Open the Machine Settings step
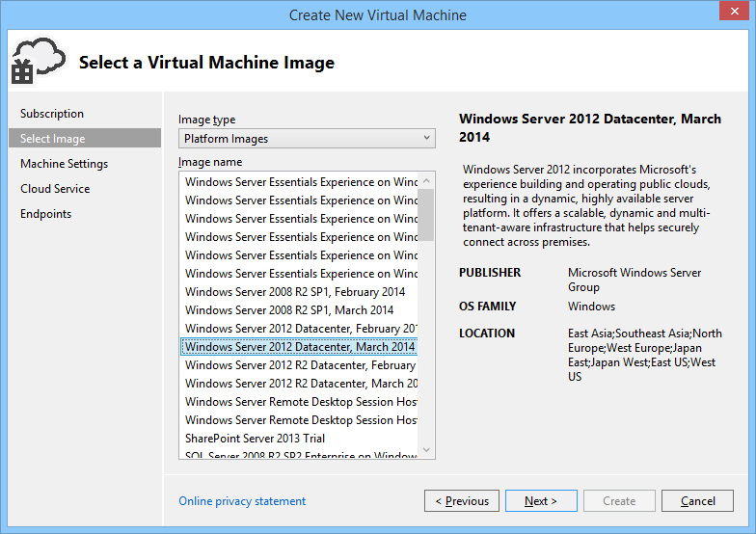This screenshot has width=756, height=534. [64, 164]
